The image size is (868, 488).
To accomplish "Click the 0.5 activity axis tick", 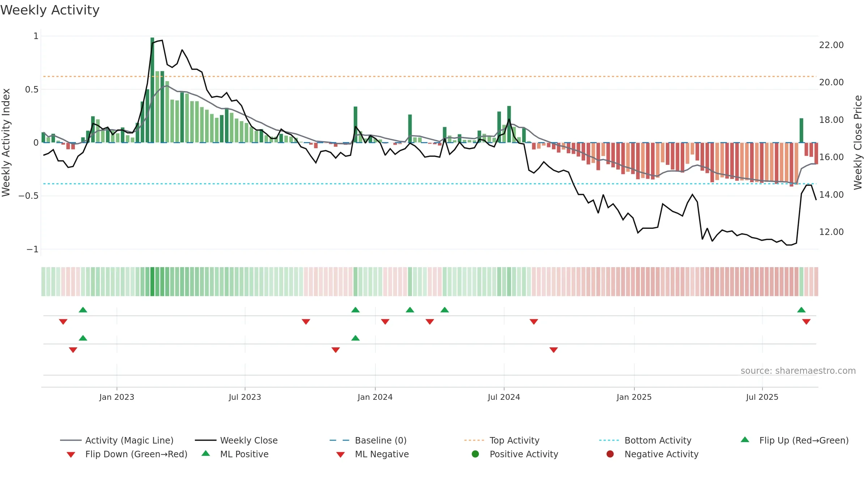I will tap(32, 90).
